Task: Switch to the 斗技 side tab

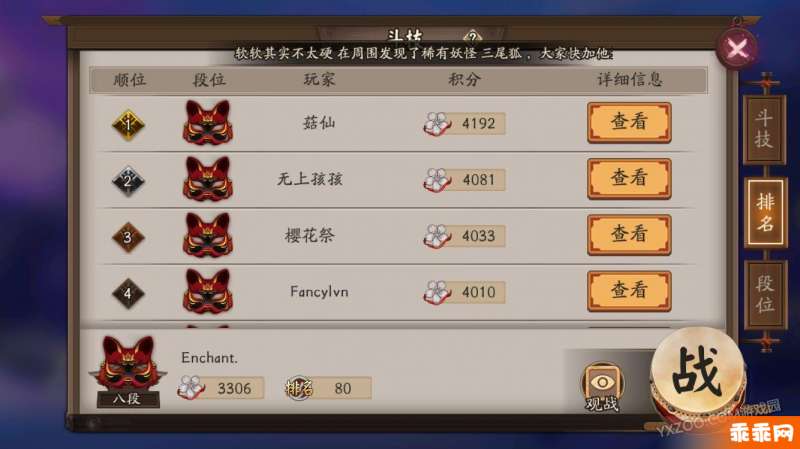Action: pyautogui.click(x=764, y=129)
